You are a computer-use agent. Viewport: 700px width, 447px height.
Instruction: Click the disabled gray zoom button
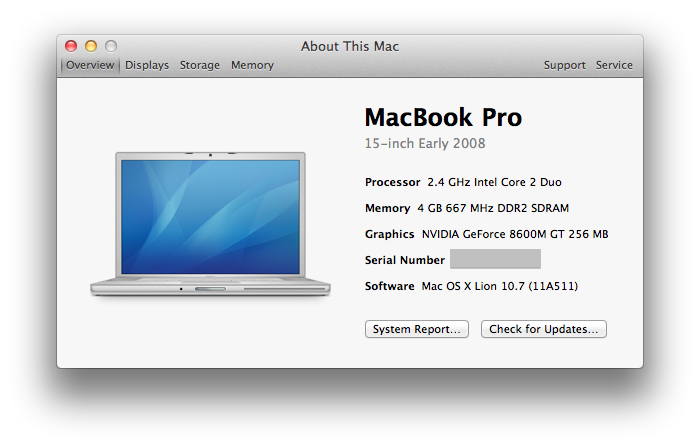click(x=111, y=46)
